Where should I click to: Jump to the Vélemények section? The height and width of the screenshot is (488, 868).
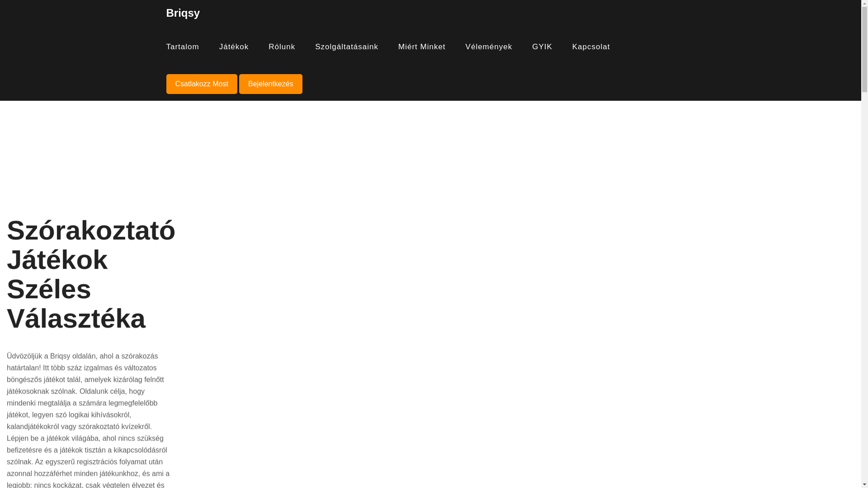coord(489,47)
